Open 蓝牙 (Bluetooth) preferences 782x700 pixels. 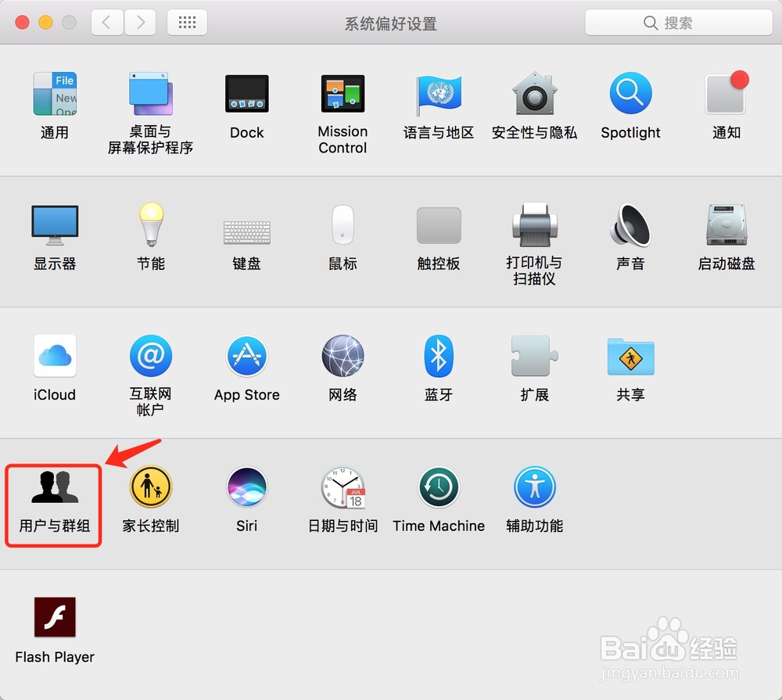pyautogui.click(x=439, y=356)
